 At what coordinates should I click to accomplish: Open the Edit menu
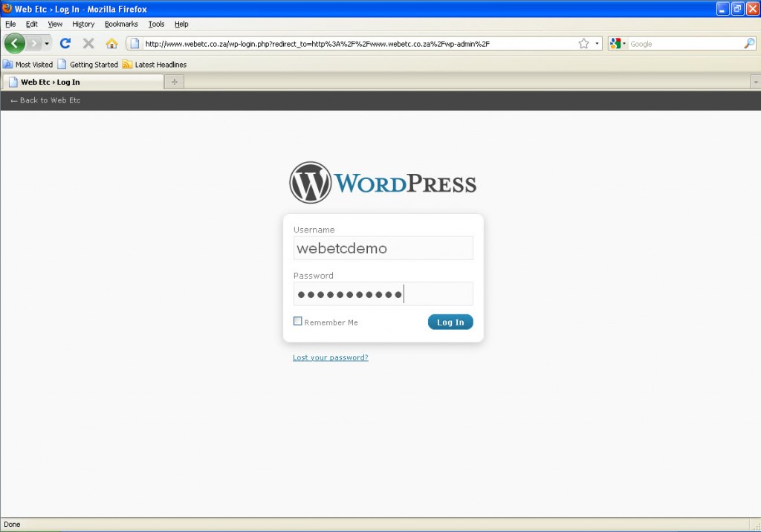pyautogui.click(x=31, y=24)
